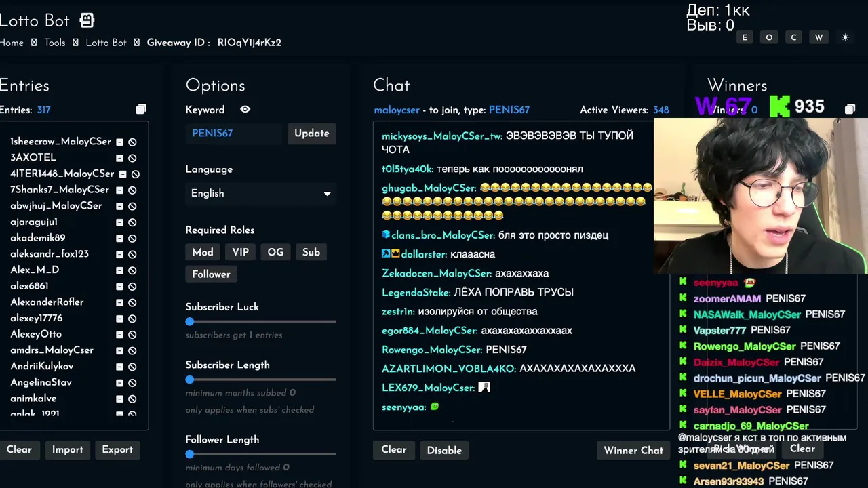Viewport: 868px width, 488px height.
Task: Ban entry AngelinaStav with block icon
Action: [132, 383]
